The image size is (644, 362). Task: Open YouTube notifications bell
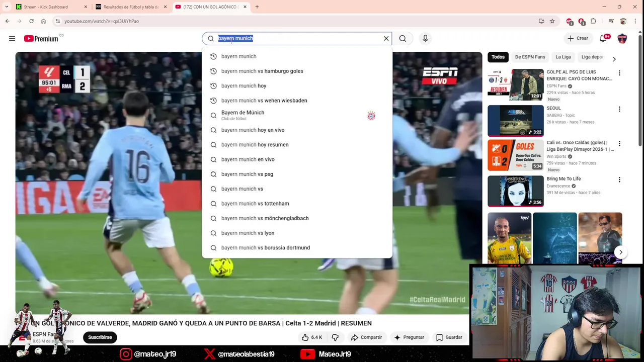click(x=603, y=38)
